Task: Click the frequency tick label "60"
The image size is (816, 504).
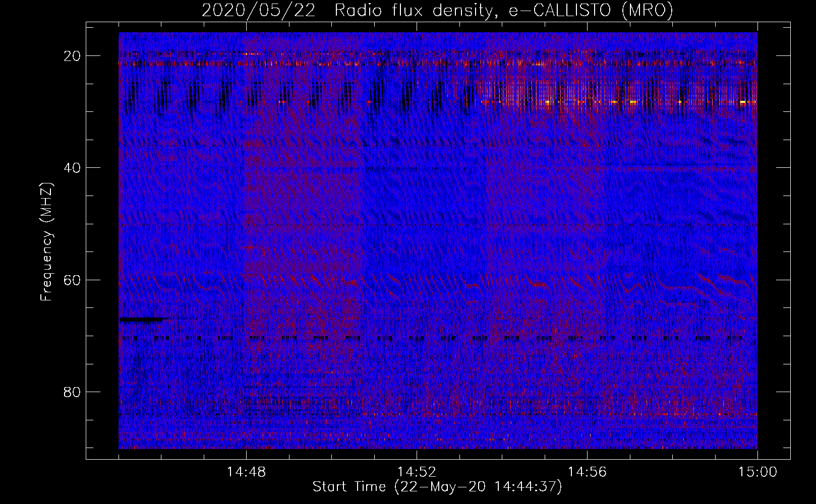Action: click(72, 280)
